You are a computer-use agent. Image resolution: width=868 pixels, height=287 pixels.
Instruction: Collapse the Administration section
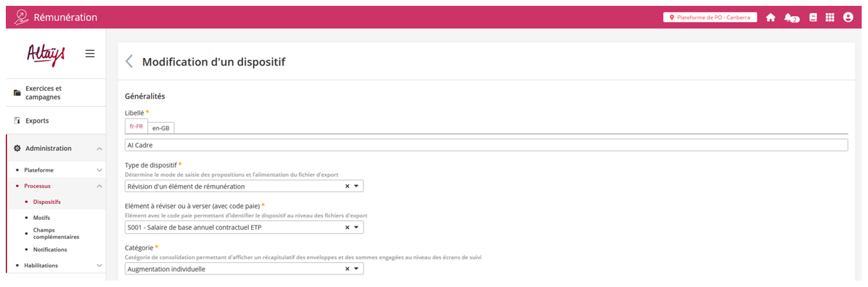(99, 149)
